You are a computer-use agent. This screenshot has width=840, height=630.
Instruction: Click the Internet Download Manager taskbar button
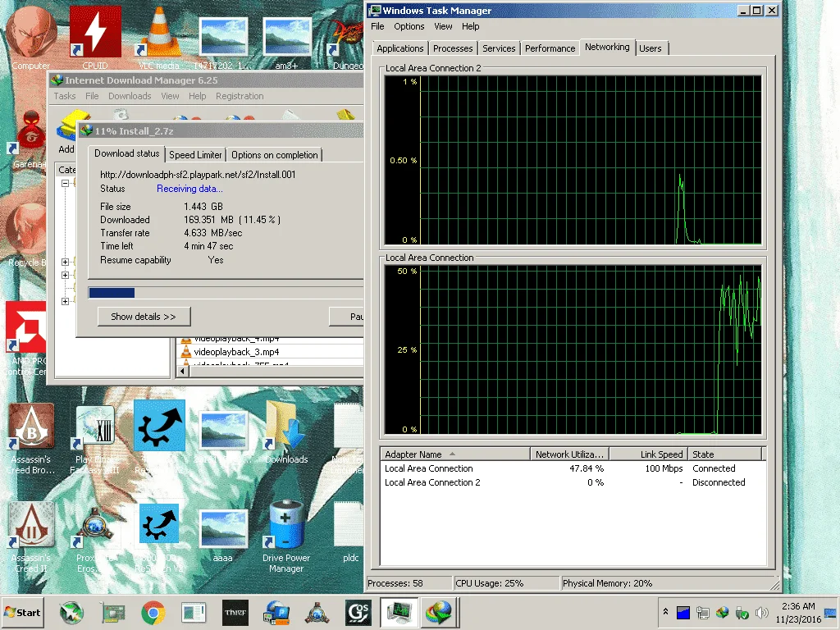click(x=439, y=612)
